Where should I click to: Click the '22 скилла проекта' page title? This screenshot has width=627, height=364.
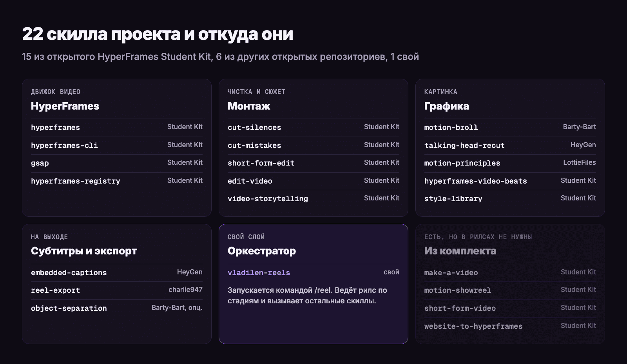(x=158, y=34)
